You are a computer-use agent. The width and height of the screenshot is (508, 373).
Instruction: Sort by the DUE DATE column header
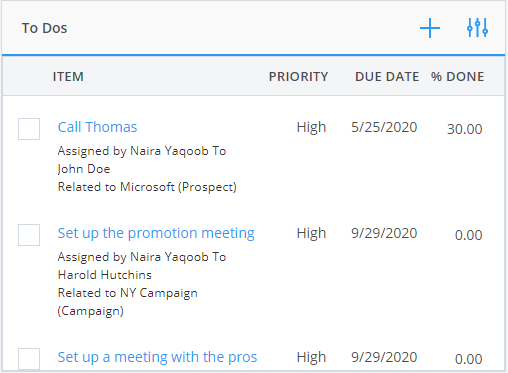click(x=387, y=77)
